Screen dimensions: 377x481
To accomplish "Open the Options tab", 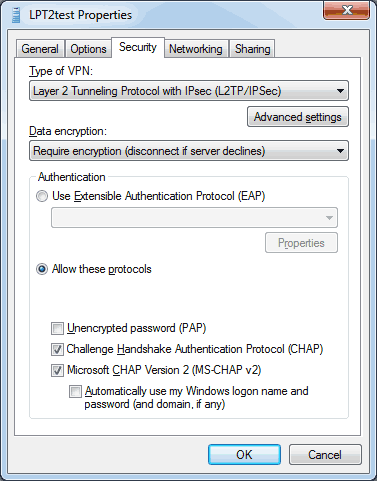I will pyautogui.click(x=88, y=49).
